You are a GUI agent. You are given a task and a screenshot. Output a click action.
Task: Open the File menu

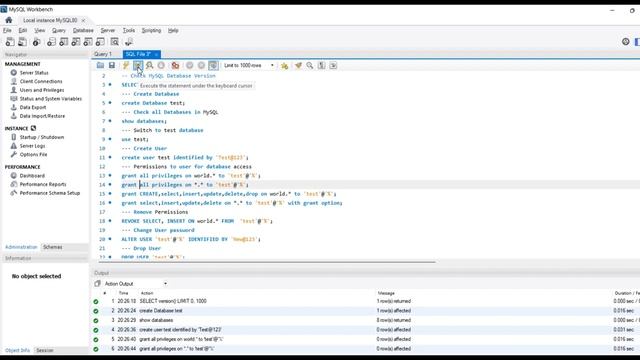[x=7, y=31]
